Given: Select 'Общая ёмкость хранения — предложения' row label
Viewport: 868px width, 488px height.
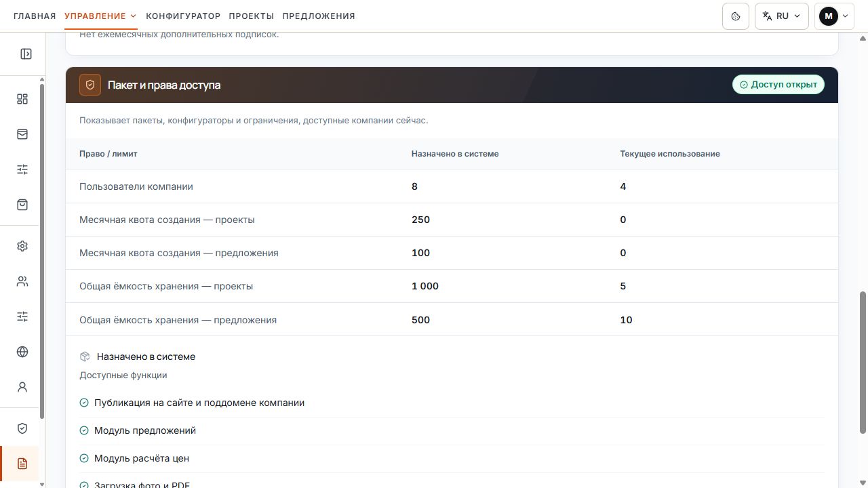Looking at the screenshot, I should pyautogui.click(x=178, y=320).
